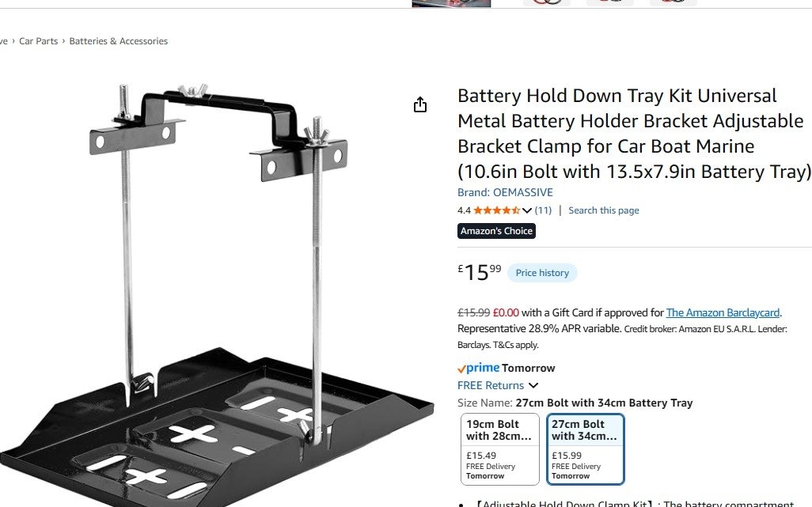The width and height of the screenshot is (812, 507).
Task: Go to Batteries & Accessories breadcrumb
Action: (x=119, y=41)
